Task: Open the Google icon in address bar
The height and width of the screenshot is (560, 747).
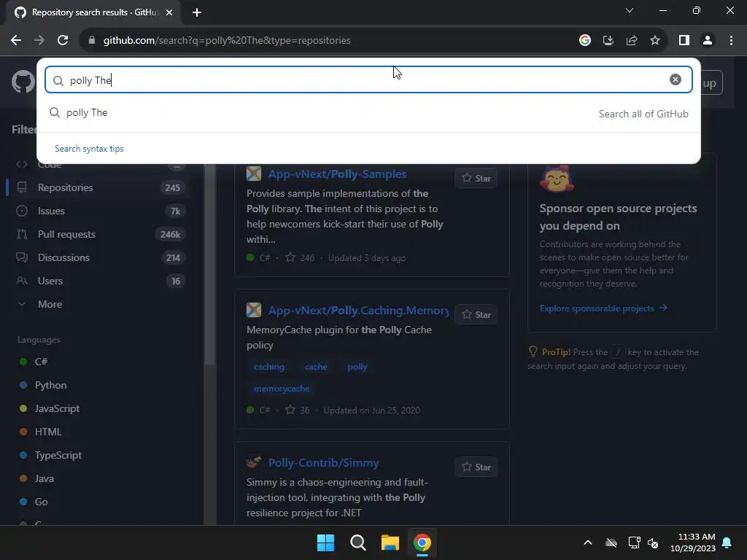Action: coord(585,41)
